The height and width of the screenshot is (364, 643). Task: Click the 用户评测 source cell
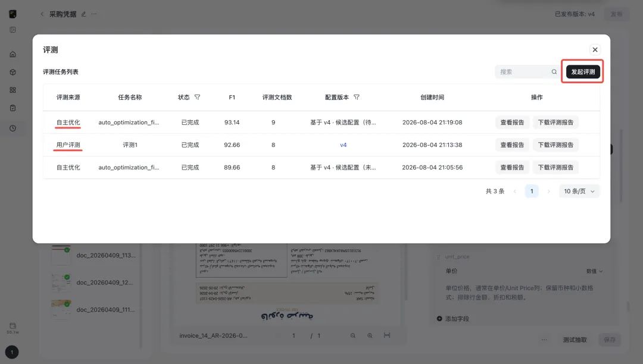[68, 145]
